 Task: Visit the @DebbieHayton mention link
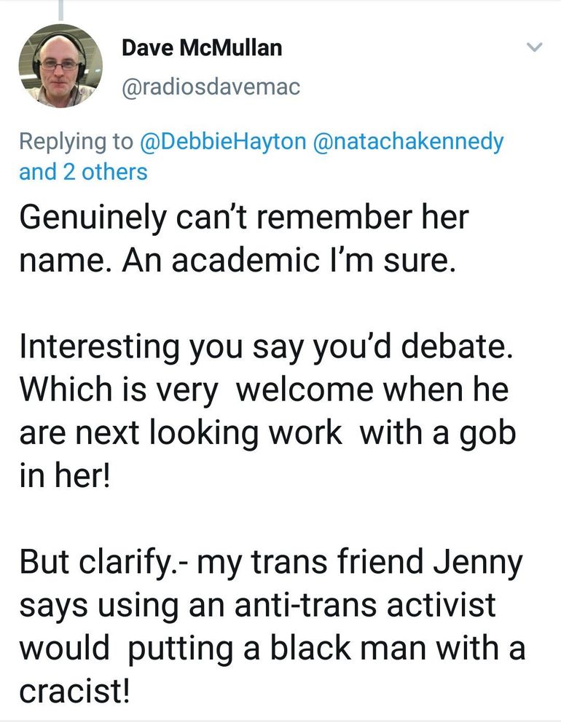coord(223,141)
